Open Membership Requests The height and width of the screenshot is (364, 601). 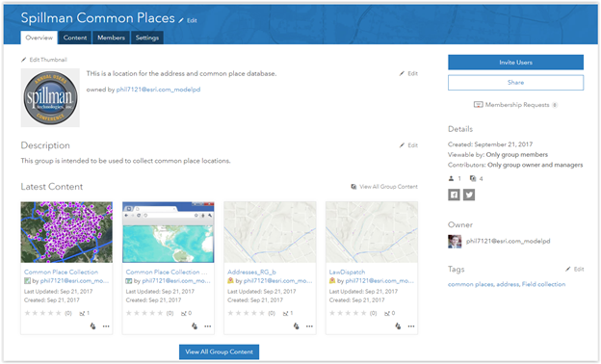515,105
